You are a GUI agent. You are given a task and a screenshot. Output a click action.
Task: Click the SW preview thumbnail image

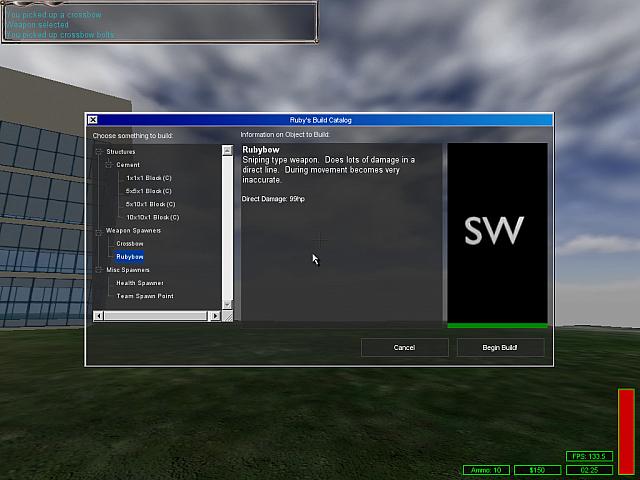click(x=497, y=232)
